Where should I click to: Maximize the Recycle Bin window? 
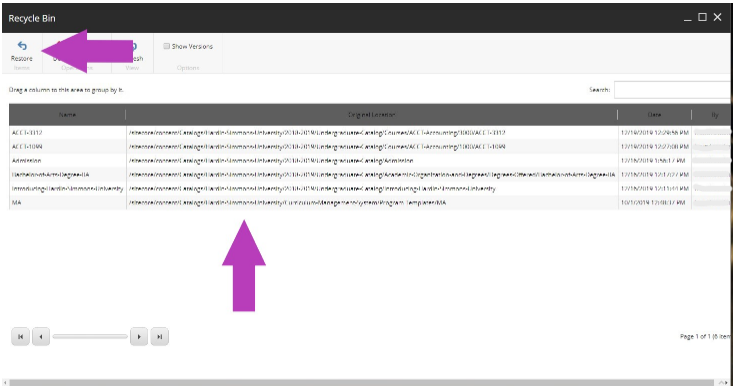pyautogui.click(x=702, y=17)
